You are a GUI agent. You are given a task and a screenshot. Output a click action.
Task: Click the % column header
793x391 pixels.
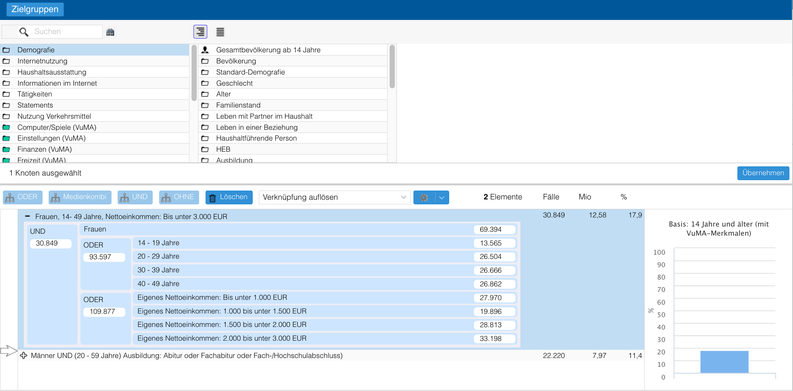(x=624, y=197)
